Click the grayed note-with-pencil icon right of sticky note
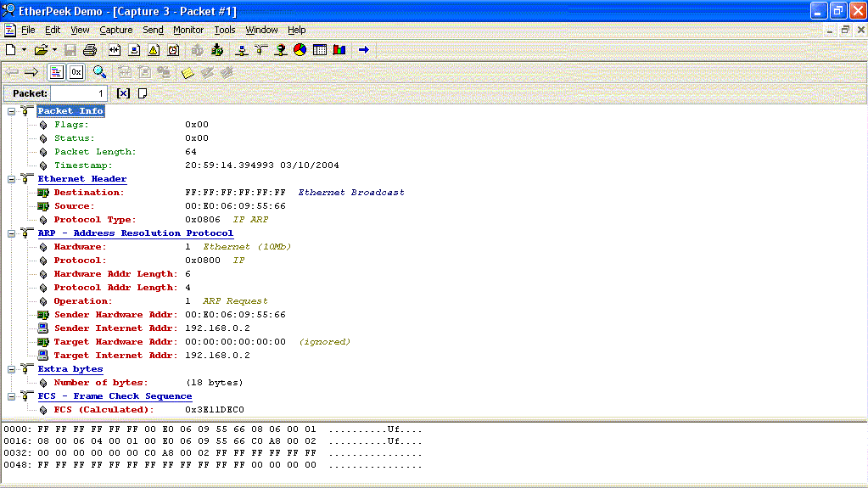The height and width of the screenshot is (488, 868). (208, 72)
